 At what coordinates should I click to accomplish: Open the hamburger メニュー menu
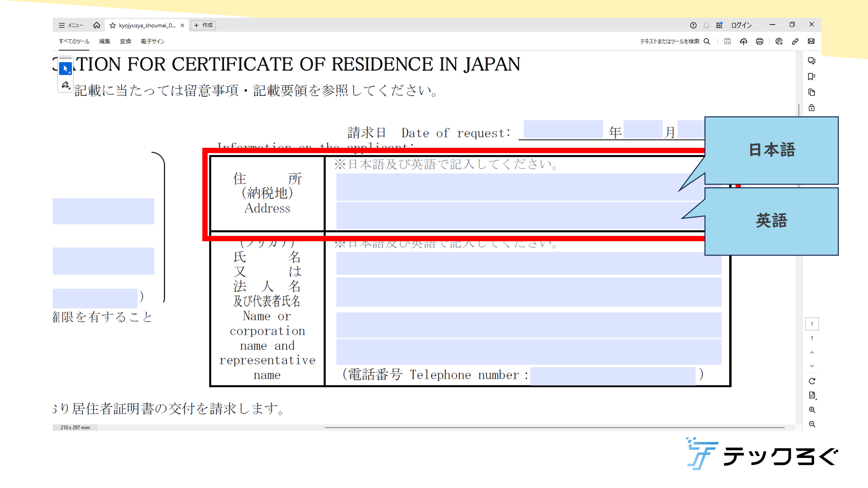71,25
